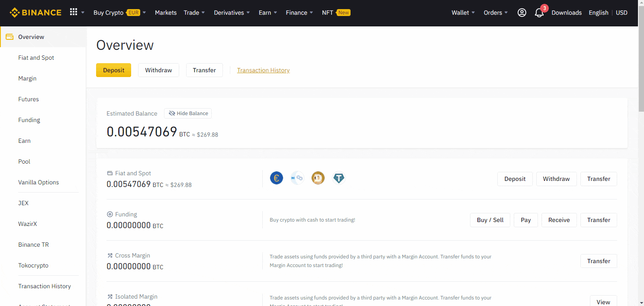Click the estimated balance 0.00547069 value
The width and height of the screenshot is (644, 306).
click(142, 132)
